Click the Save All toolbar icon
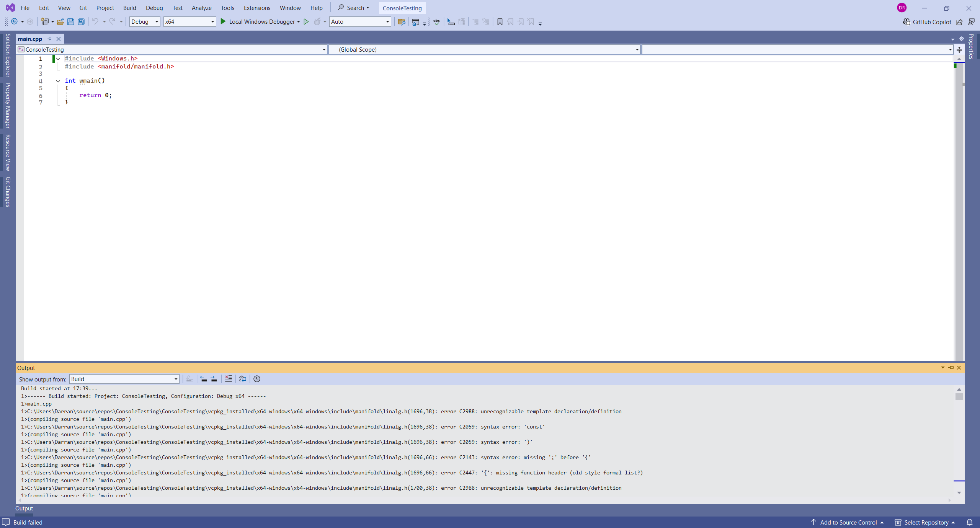This screenshot has width=980, height=528. tap(81, 22)
